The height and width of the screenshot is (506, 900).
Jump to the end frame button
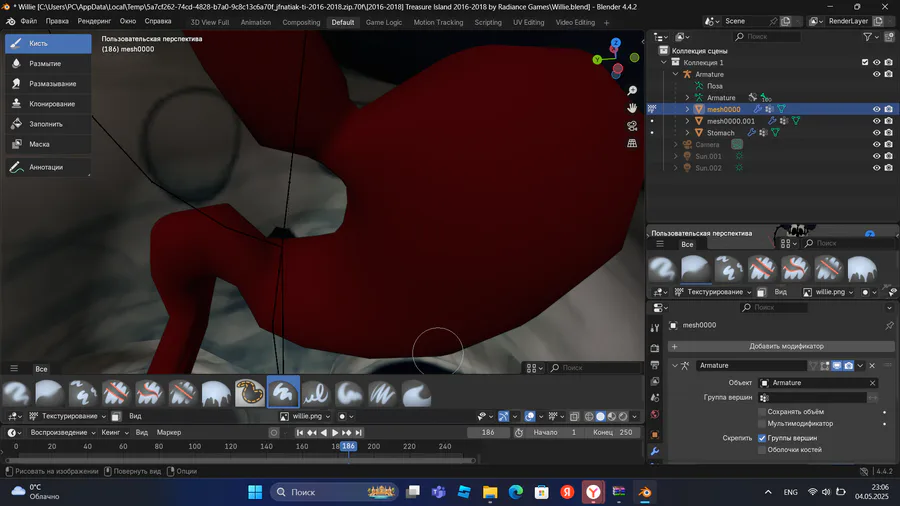tap(359, 433)
